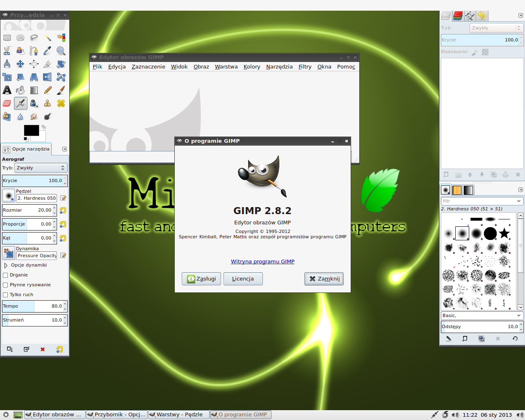Select the star brush thumbnail
This screenshot has width=525, height=420.
tap(504, 233)
